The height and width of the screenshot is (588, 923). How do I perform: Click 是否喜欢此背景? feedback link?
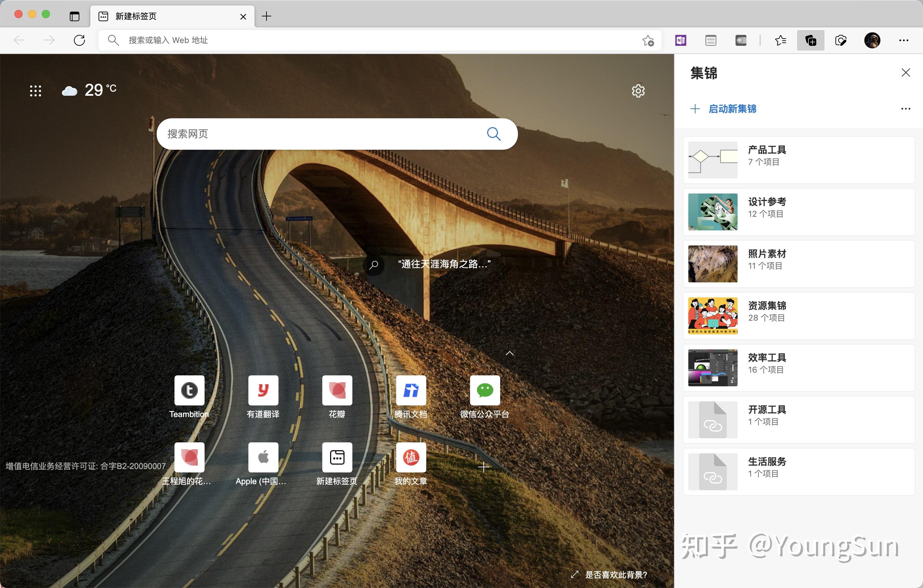(615, 575)
